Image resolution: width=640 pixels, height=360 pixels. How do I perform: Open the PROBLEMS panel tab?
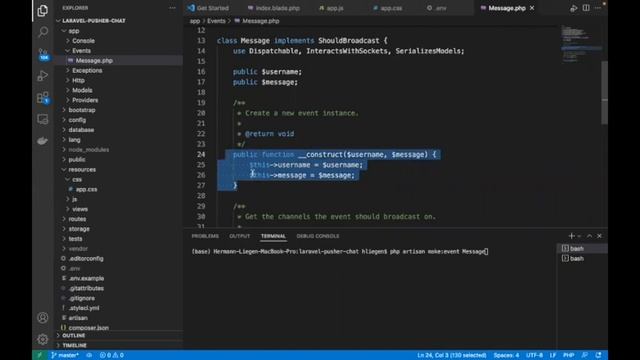[x=205, y=236]
